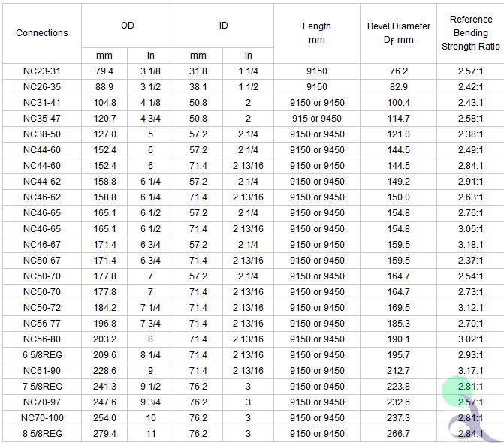Image resolution: width=504 pixels, height=443 pixels.
Task: Select the NC31-41 connection cell
Action: [x=42, y=102]
